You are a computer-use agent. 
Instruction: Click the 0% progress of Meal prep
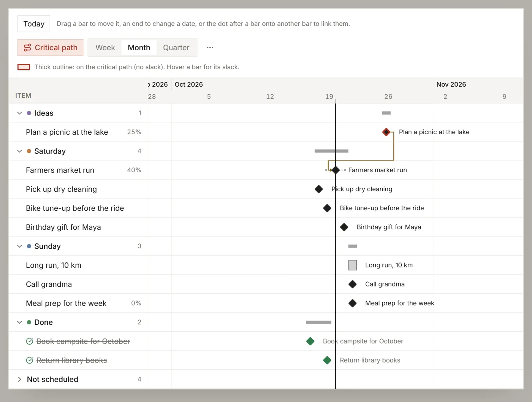pyautogui.click(x=136, y=303)
